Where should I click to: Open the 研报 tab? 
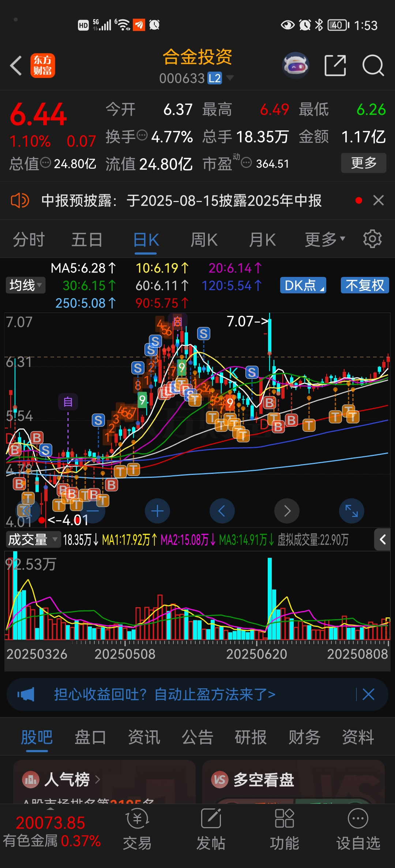251,737
